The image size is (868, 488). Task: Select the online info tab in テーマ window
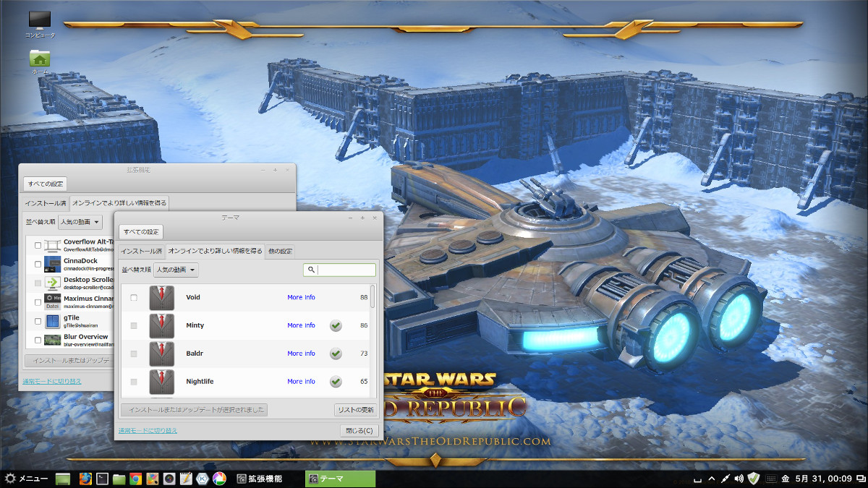coord(215,252)
